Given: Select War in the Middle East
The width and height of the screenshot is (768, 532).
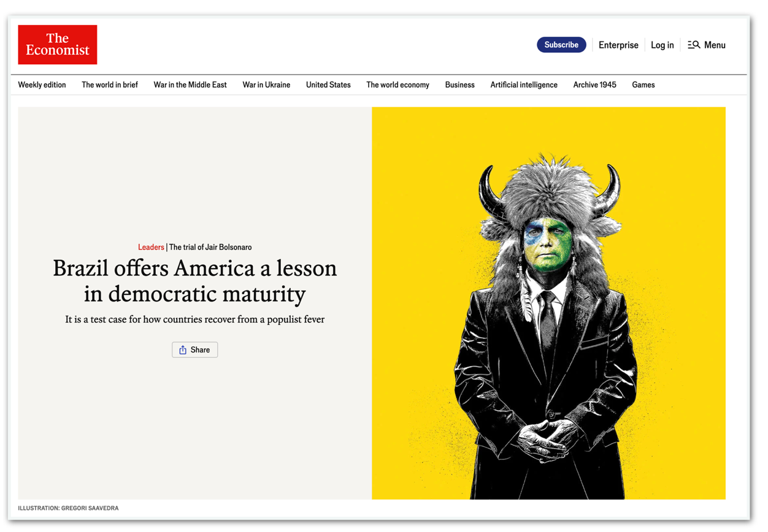Looking at the screenshot, I should pos(190,85).
